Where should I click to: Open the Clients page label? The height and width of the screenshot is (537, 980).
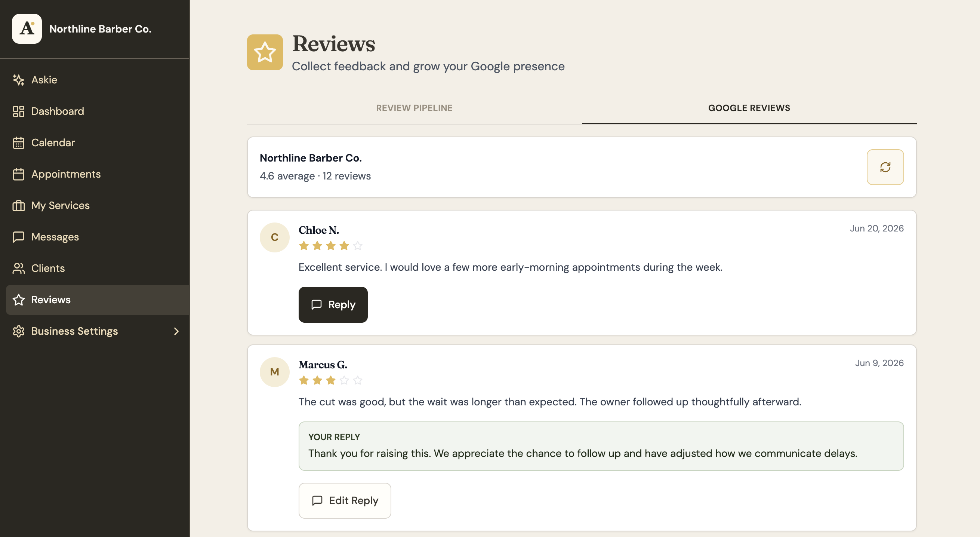coord(48,268)
